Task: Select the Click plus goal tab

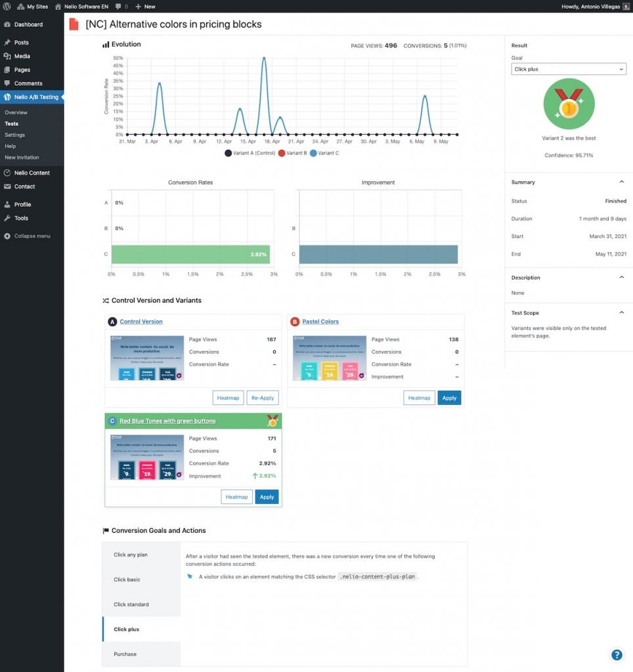Action: [x=142, y=629]
